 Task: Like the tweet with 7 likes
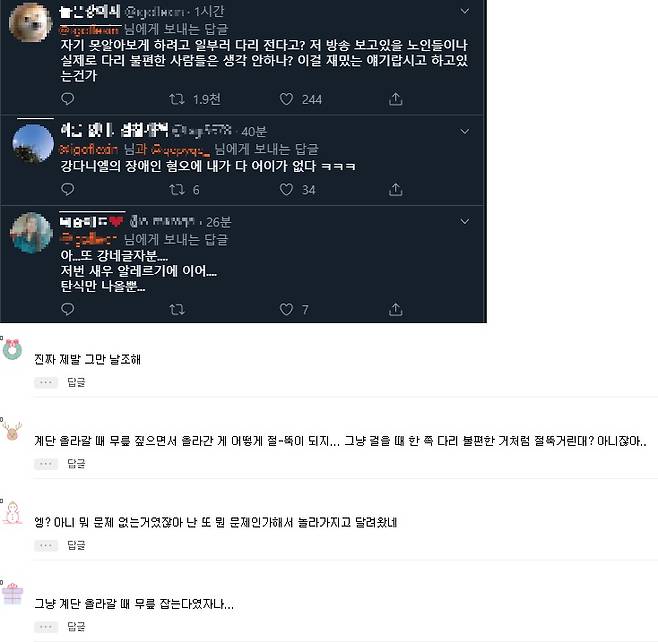point(286,310)
